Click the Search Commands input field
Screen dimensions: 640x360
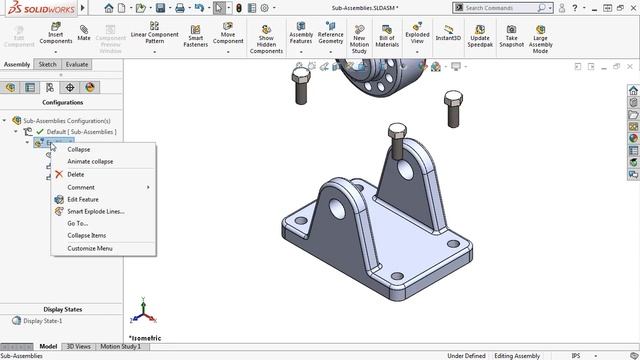point(501,8)
